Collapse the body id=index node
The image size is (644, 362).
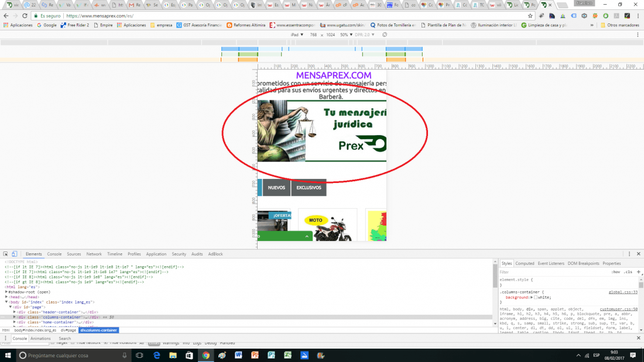tap(6, 302)
